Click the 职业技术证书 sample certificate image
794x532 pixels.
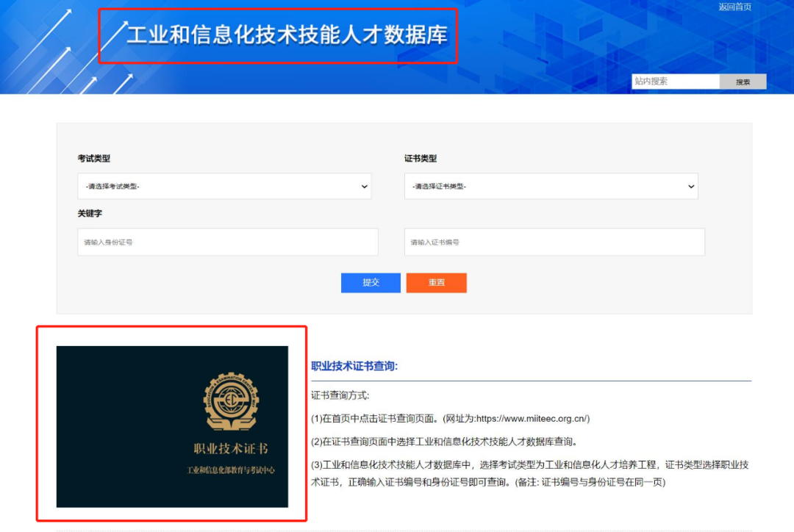click(171, 426)
